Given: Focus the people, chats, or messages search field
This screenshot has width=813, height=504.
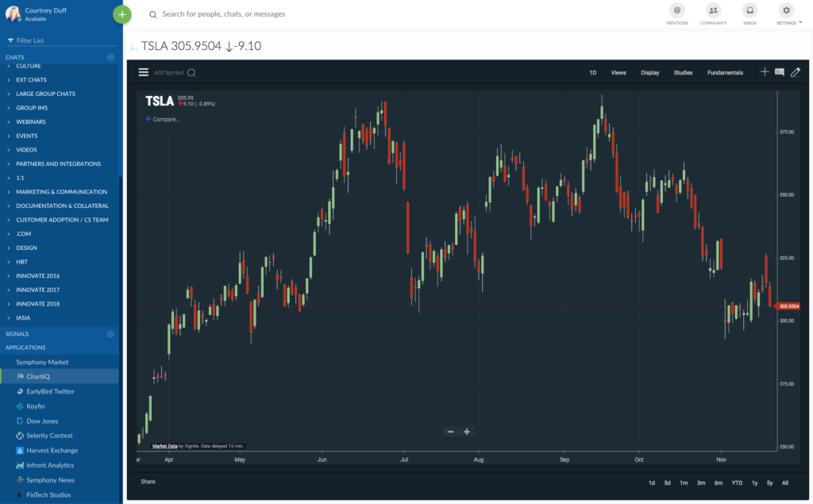Looking at the screenshot, I should [223, 14].
